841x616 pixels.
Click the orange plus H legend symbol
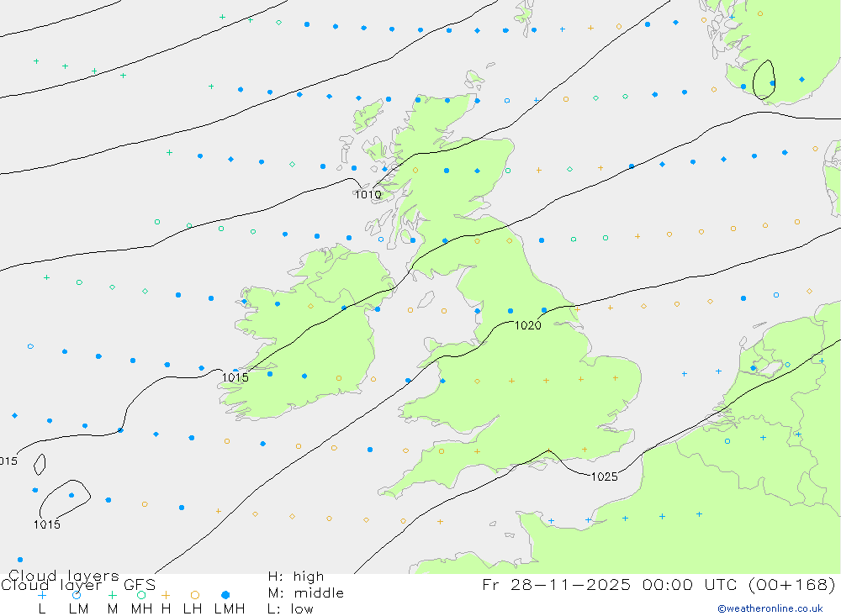tap(166, 595)
